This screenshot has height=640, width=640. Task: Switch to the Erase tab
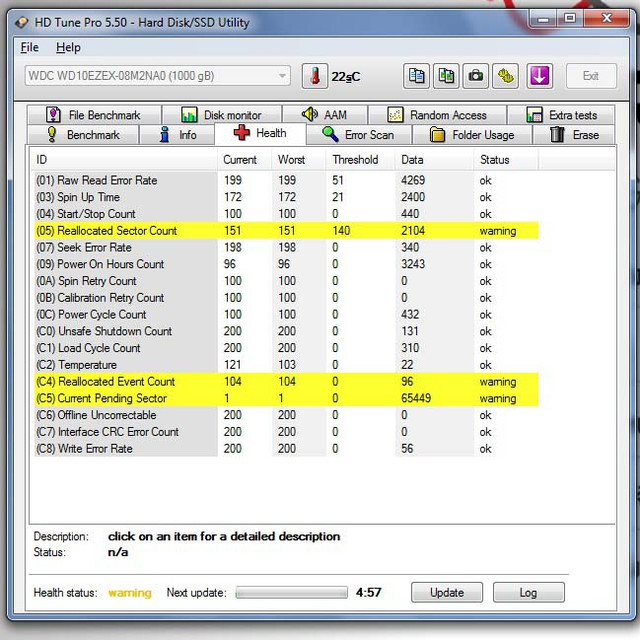tap(574, 135)
